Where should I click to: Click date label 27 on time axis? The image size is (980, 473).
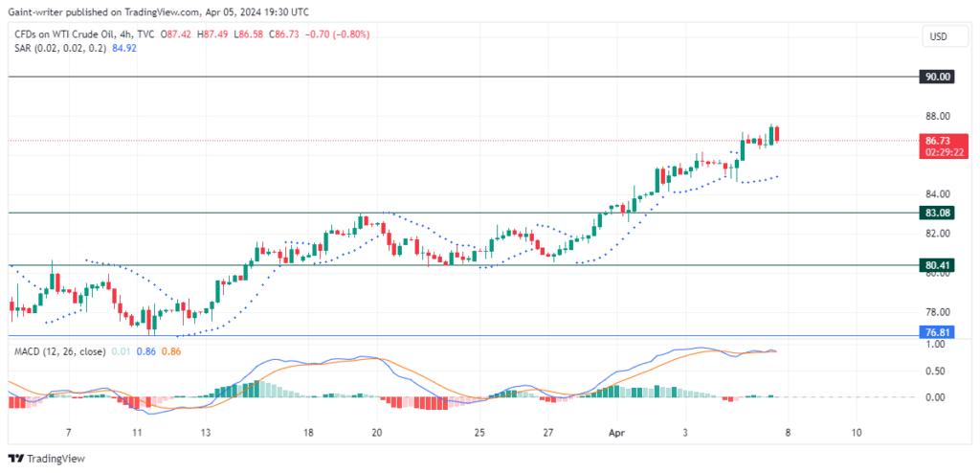(x=547, y=433)
